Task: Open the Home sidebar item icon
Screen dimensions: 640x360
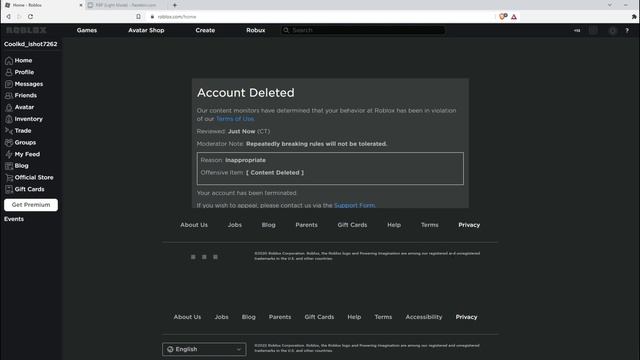Action: coord(9,60)
